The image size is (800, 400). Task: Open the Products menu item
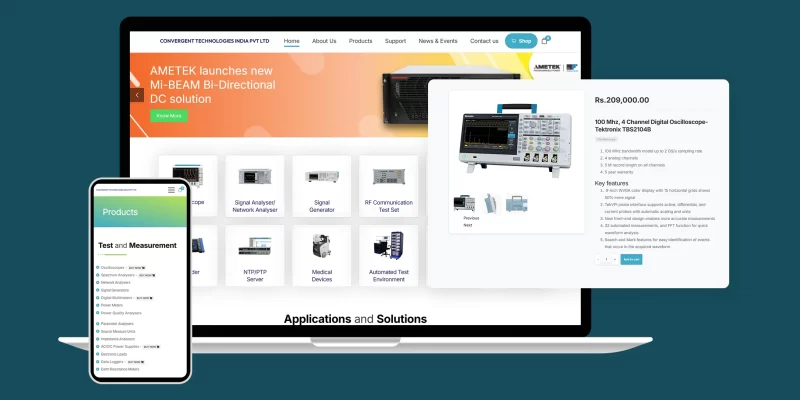(x=360, y=41)
